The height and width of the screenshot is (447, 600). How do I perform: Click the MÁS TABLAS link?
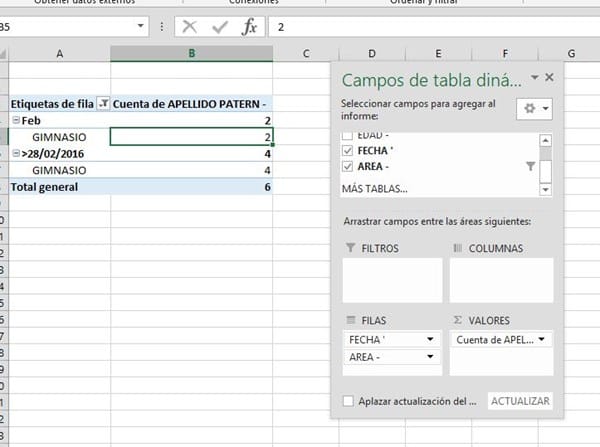[x=375, y=188]
